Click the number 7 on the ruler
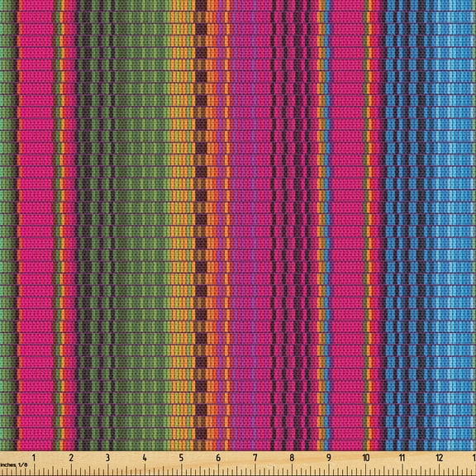 tap(255, 458)
